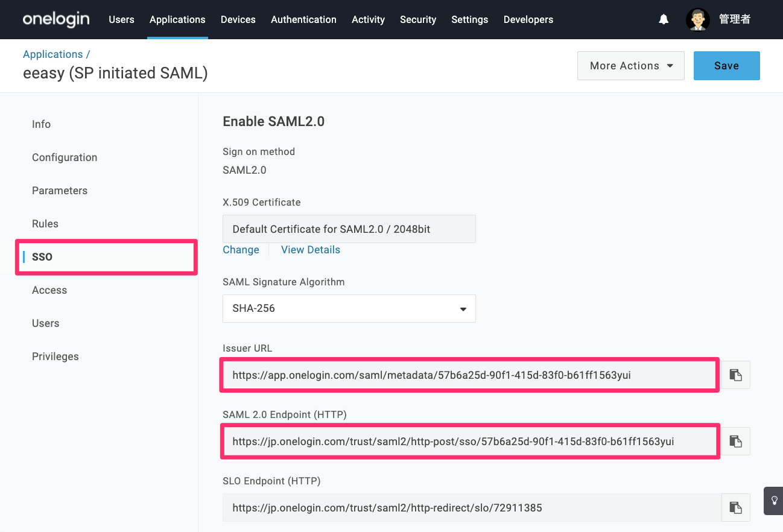Image resolution: width=783 pixels, height=532 pixels.
Task: Open the notifications bell
Action: [664, 19]
